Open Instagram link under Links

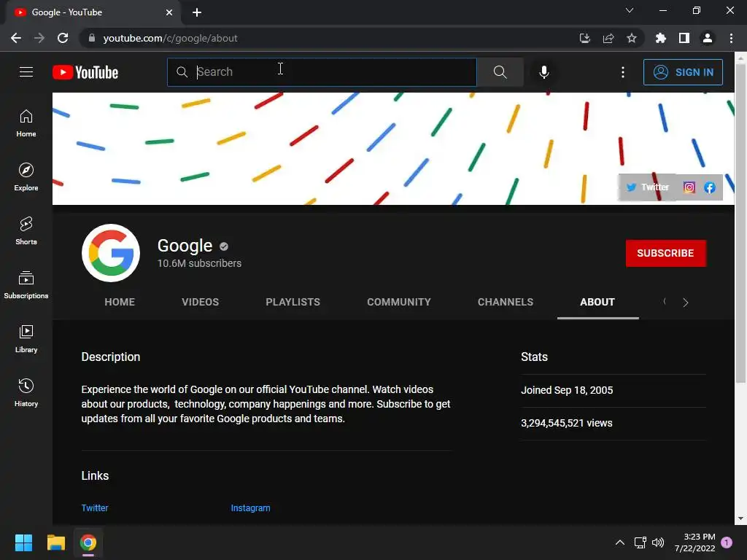(250, 508)
